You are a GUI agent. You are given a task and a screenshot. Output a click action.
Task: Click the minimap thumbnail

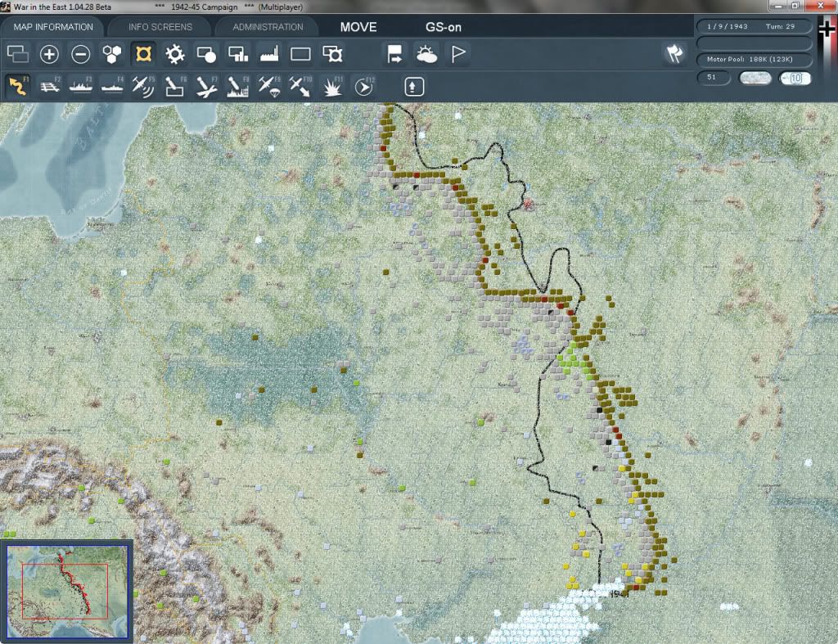[67, 591]
